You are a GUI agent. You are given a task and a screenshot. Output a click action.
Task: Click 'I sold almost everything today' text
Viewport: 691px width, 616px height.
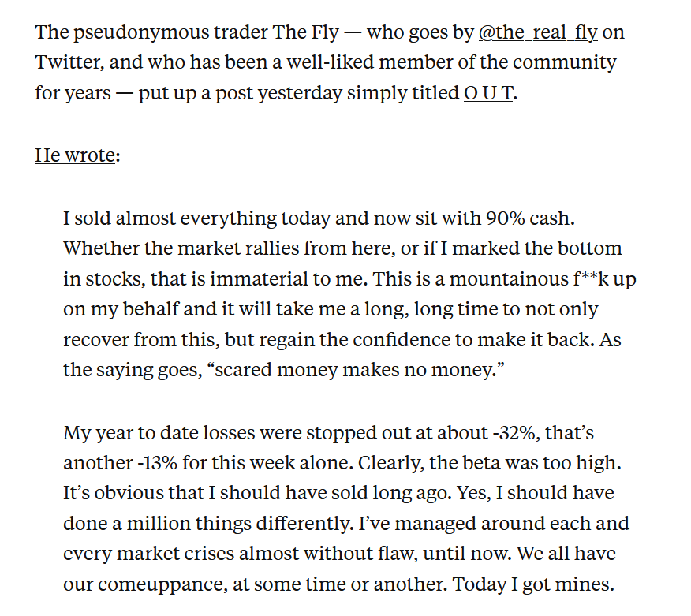click(x=196, y=219)
